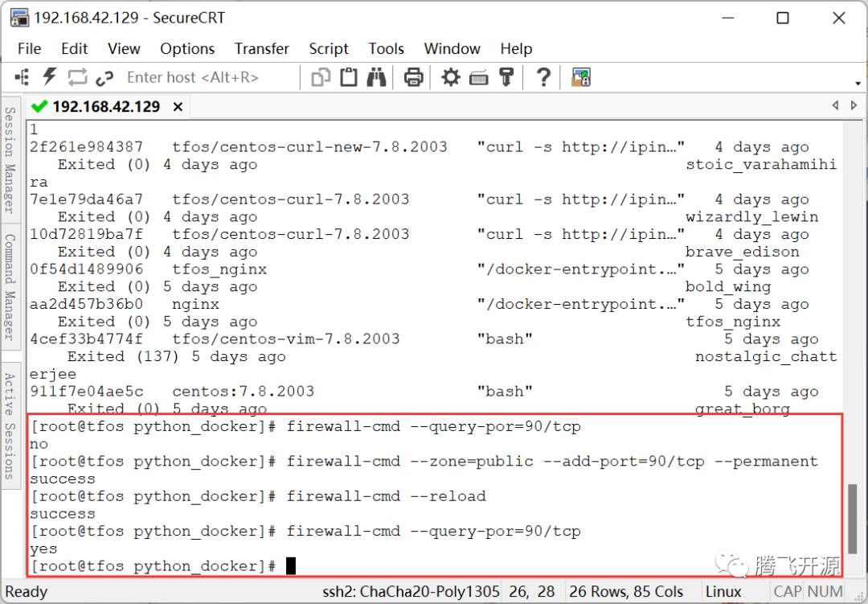Screen dimensions: 868x604
Task: Open the Quick Connect lightning bolt icon
Action: (x=50, y=76)
